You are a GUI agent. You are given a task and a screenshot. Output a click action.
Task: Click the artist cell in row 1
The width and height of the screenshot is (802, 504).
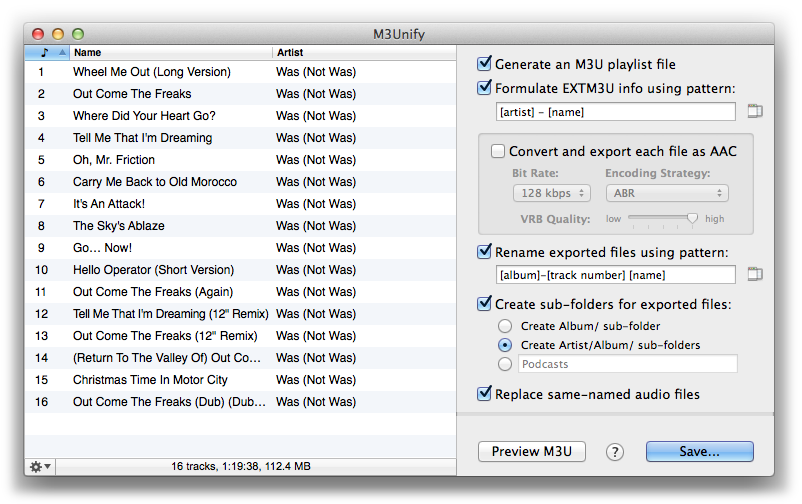316,72
